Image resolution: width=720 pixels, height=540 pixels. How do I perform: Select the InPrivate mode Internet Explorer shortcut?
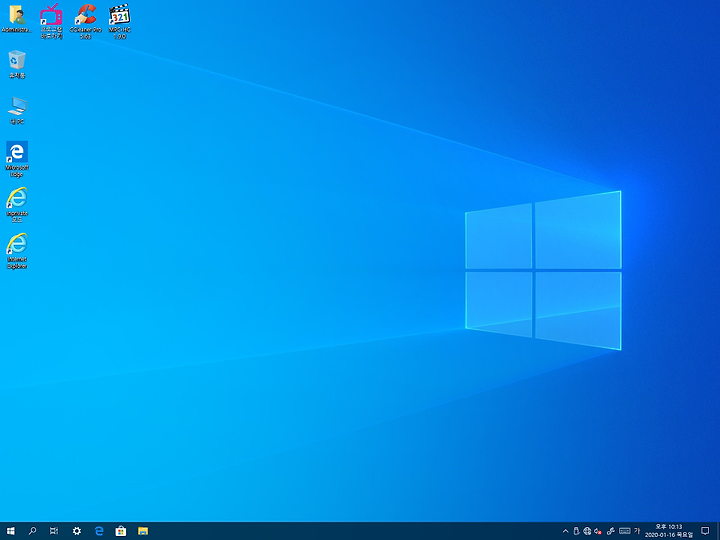[17, 205]
